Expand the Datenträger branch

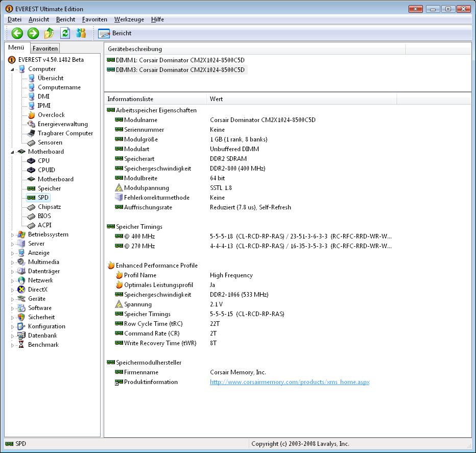(x=12, y=271)
